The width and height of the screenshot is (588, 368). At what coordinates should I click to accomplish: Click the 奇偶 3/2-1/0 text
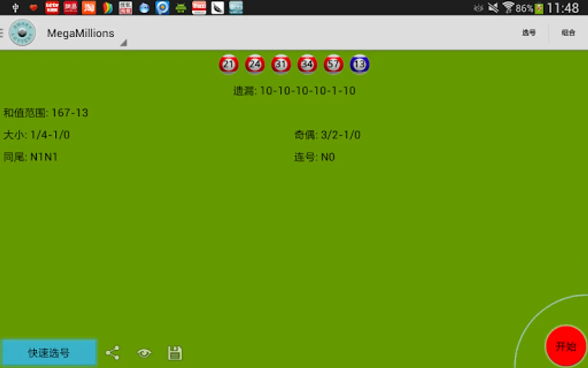coord(327,135)
